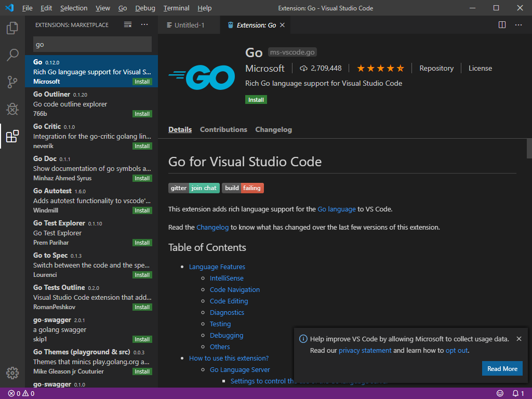Open the Debug view in activity bar
This screenshot has width=532, height=399.
pyautogui.click(x=12, y=109)
